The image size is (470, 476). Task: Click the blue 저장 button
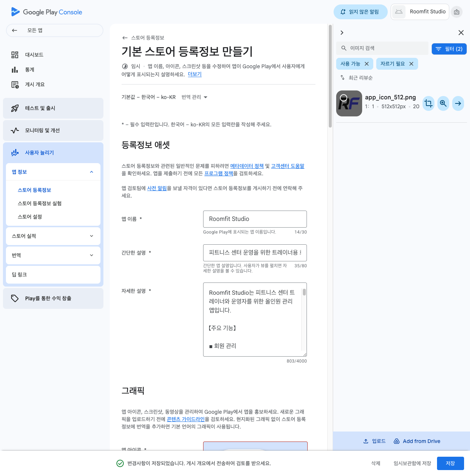pos(450,463)
